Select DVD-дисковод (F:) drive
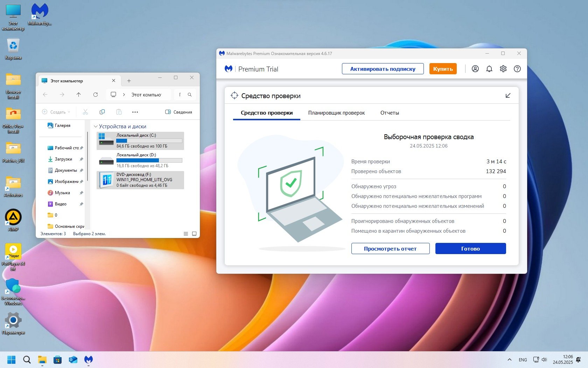This screenshot has width=588, height=368. coord(140,180)
